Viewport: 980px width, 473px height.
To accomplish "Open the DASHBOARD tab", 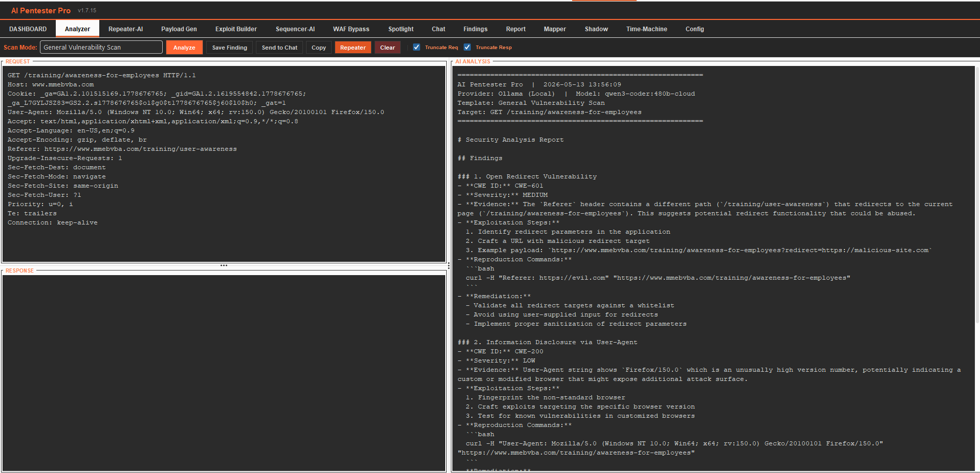I will pos(28,29).
